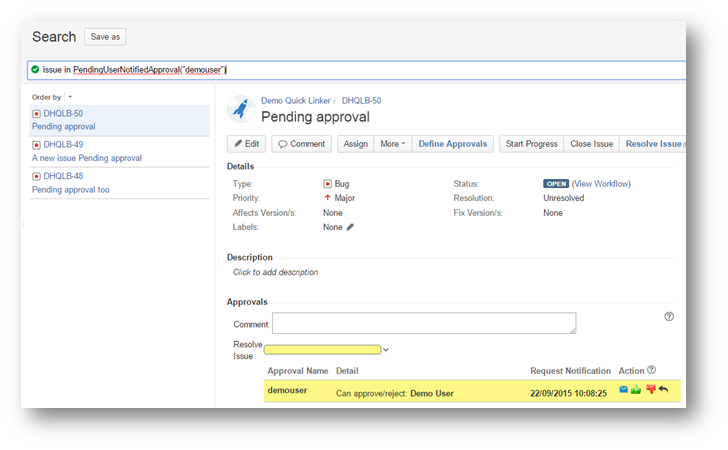Click 'Pending approval too' summary

tap(71, 189)
